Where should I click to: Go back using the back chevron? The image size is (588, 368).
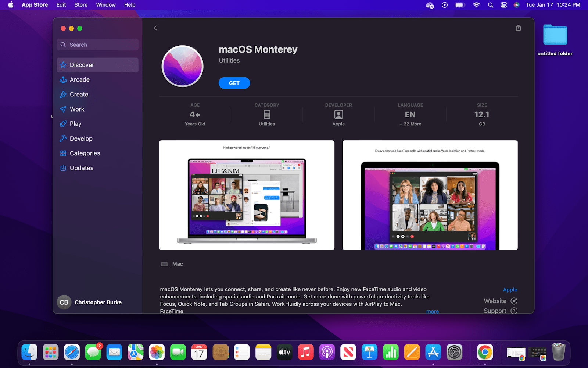coord(155,28)
